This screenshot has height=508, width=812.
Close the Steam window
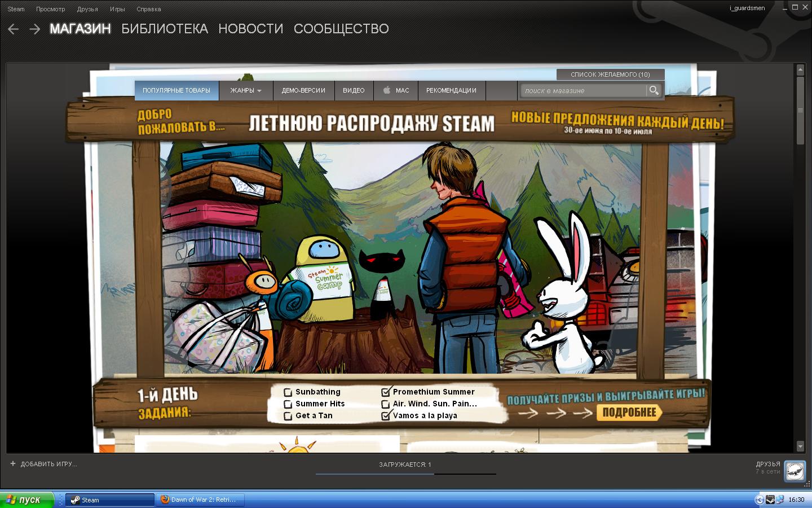(x=805, y=7)
